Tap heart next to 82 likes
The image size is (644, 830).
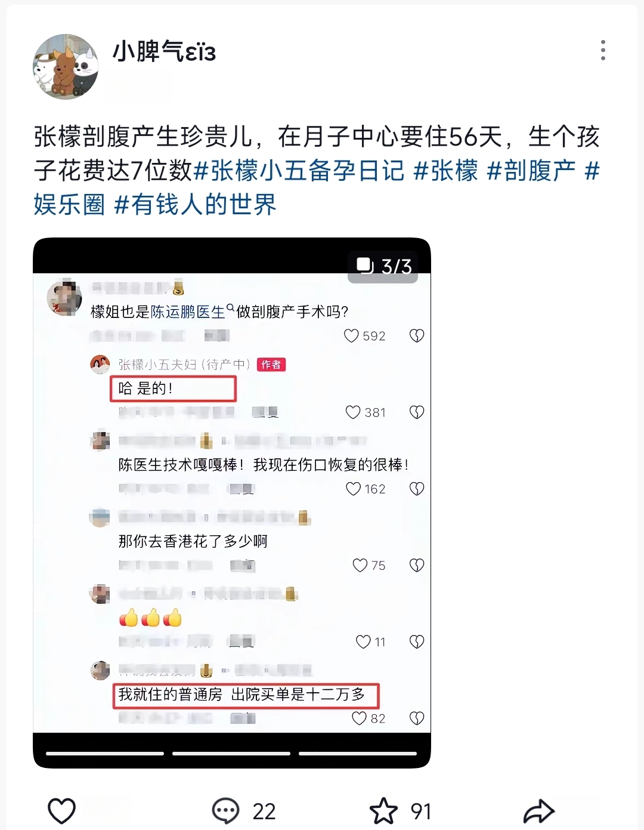point(359,718)
